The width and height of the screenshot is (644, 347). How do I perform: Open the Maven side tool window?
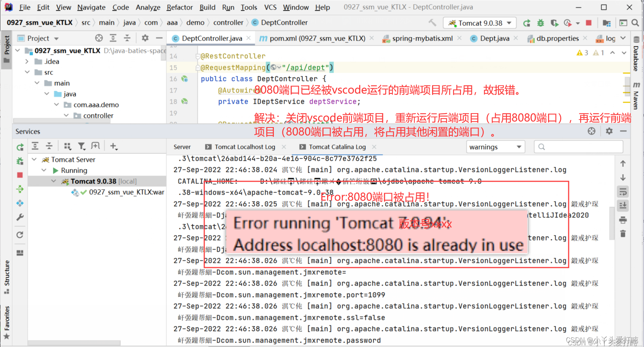pyautogui.click(x=636, y=96)
